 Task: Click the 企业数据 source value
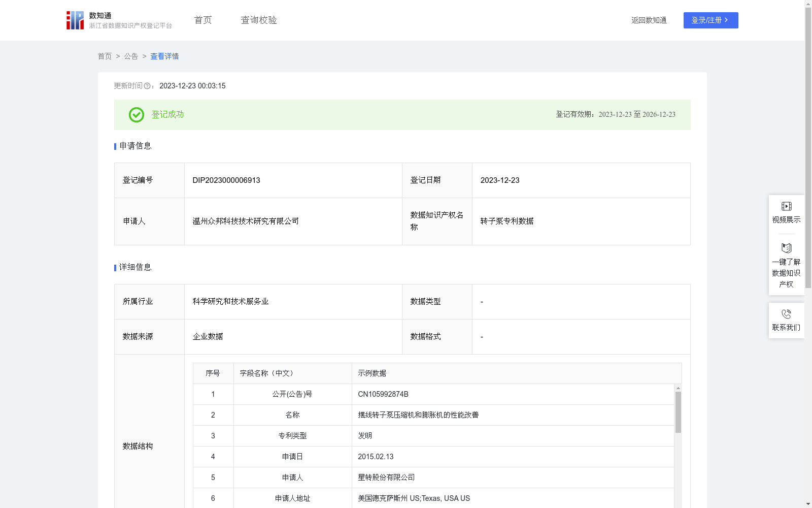tap(208, 337)
